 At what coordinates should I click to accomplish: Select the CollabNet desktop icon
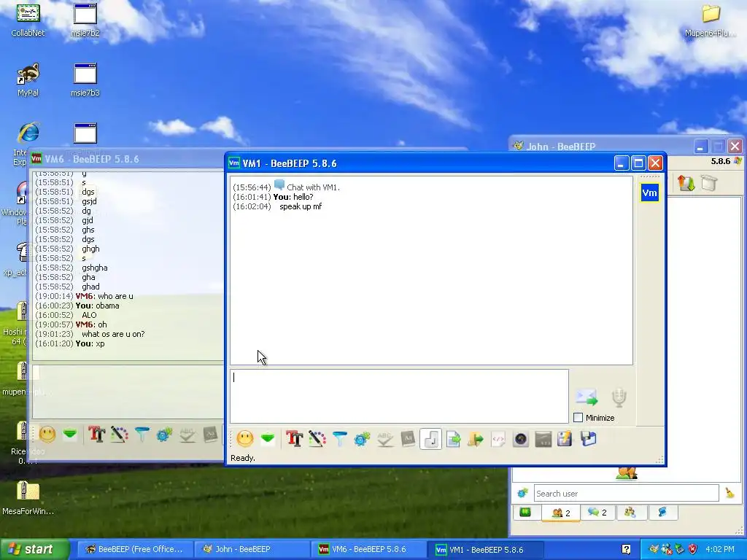point(28,20)
